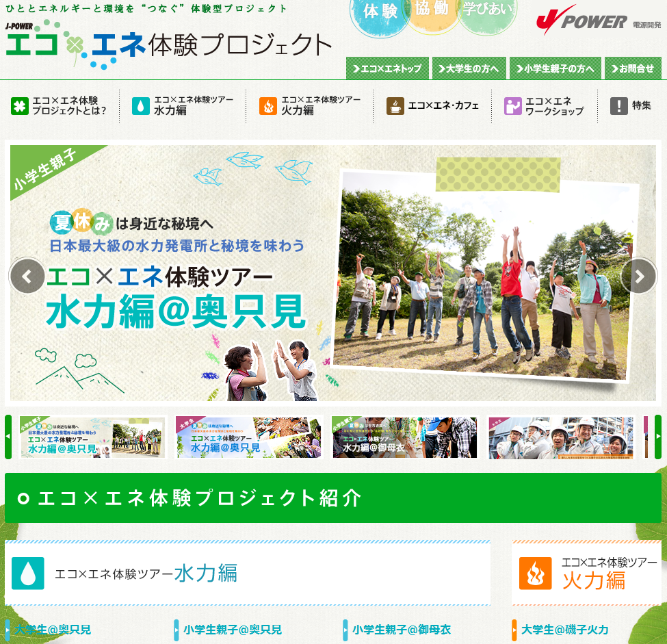Select the 水力編@御母衣 thumbnail
This screenshot has width=667, height=644.
404,437
